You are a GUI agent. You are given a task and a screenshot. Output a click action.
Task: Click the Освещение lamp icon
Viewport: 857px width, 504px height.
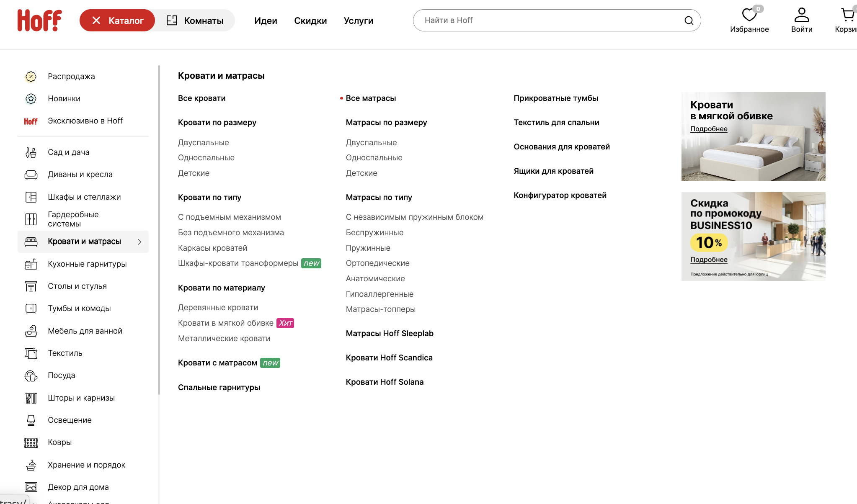[31, 420]
